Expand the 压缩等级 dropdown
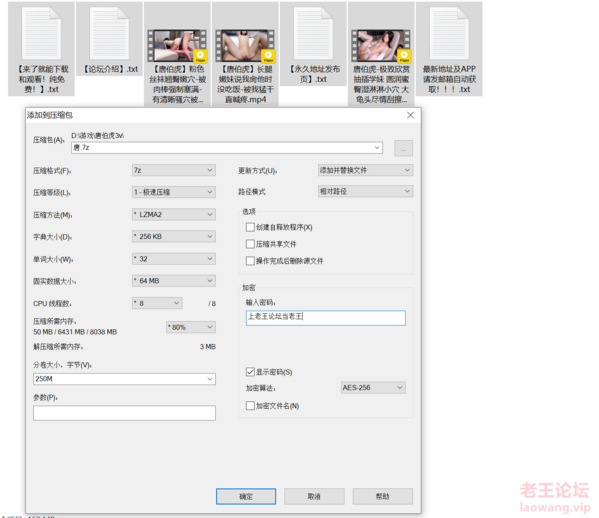The image size is (599, 518). pos(174,192)
